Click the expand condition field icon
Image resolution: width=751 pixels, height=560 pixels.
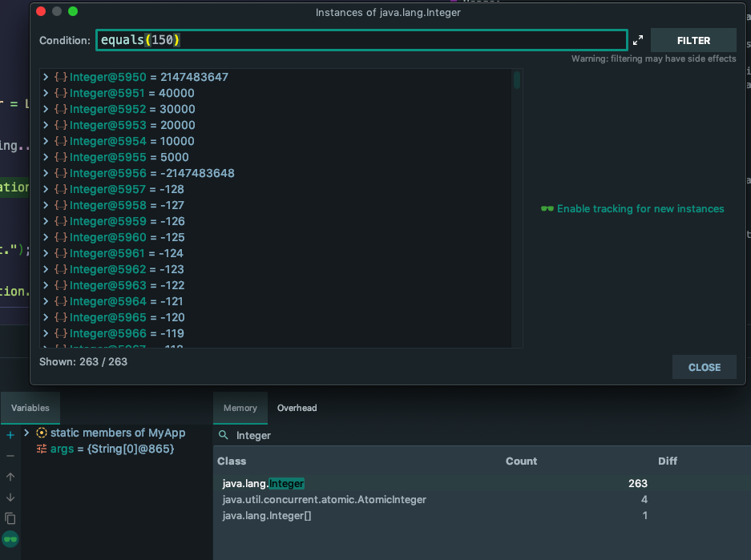point(637,41)
